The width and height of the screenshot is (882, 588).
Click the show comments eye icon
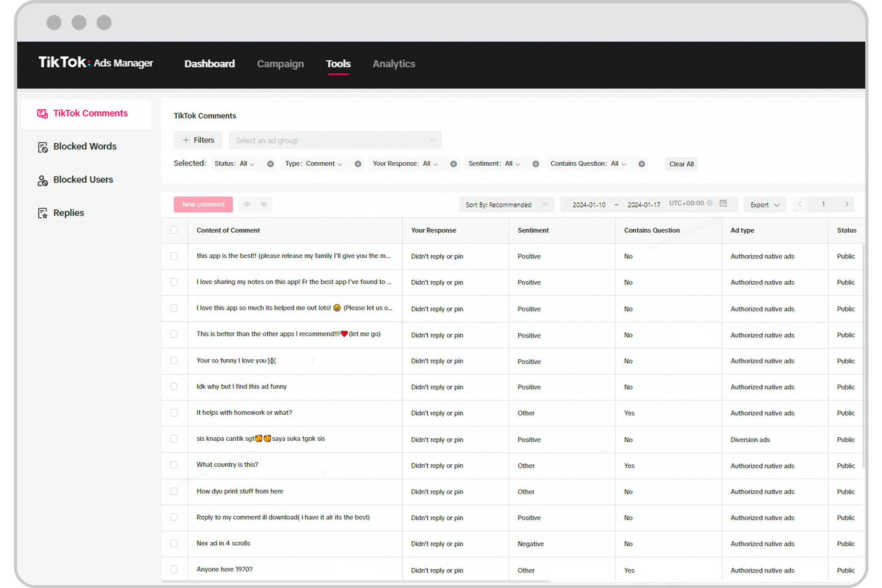click(x=247, y=204)
